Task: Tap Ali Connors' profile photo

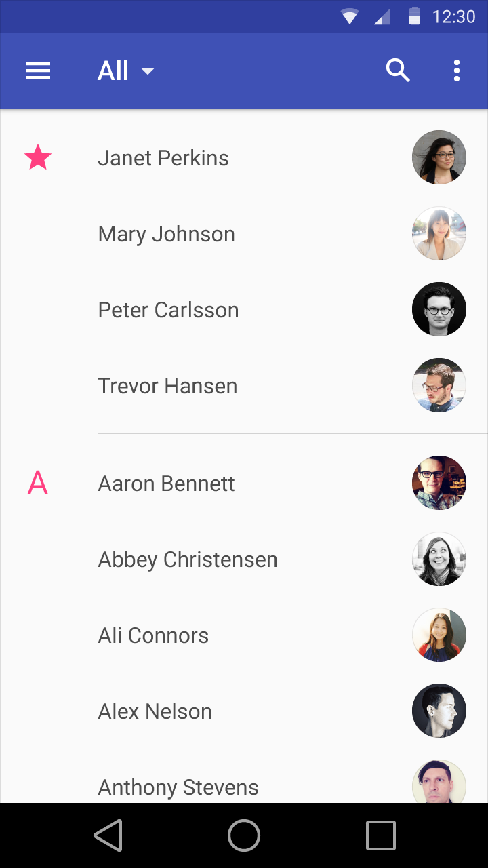Action: [439, 635]
